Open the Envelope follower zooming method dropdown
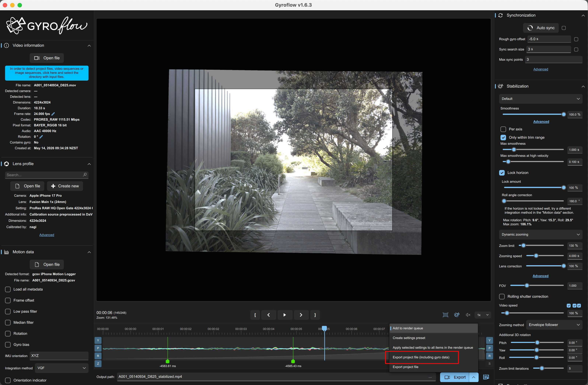Viewport: 588px width, 385px height. (x=554, y=325)
